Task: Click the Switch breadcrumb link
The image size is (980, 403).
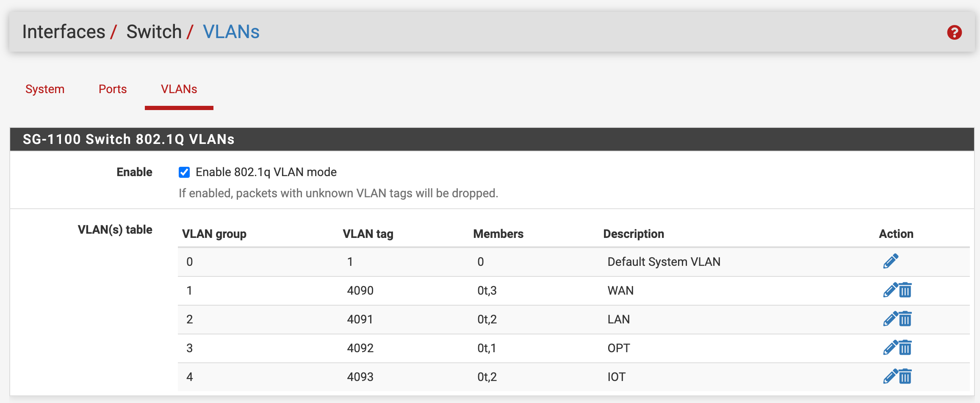Action: [154, 32]
